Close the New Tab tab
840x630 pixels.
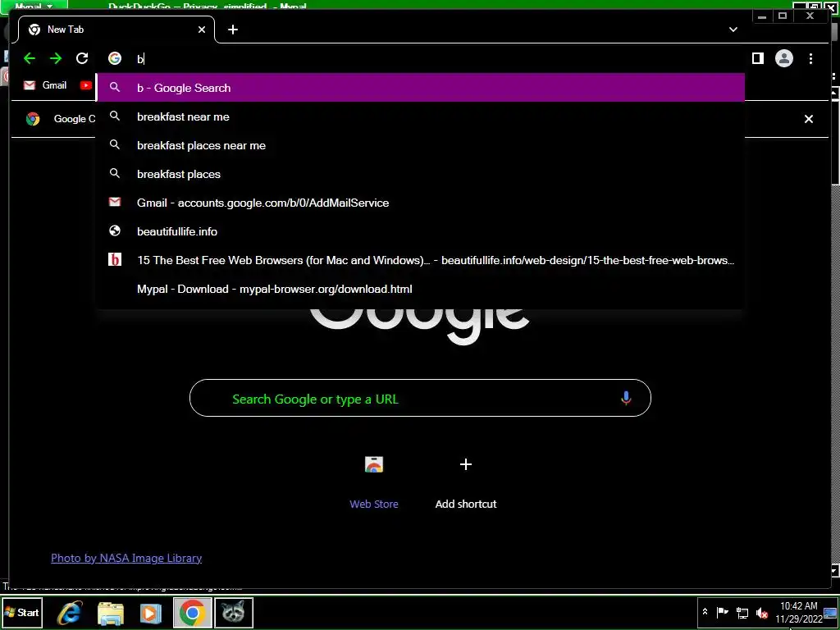point(202,30)
